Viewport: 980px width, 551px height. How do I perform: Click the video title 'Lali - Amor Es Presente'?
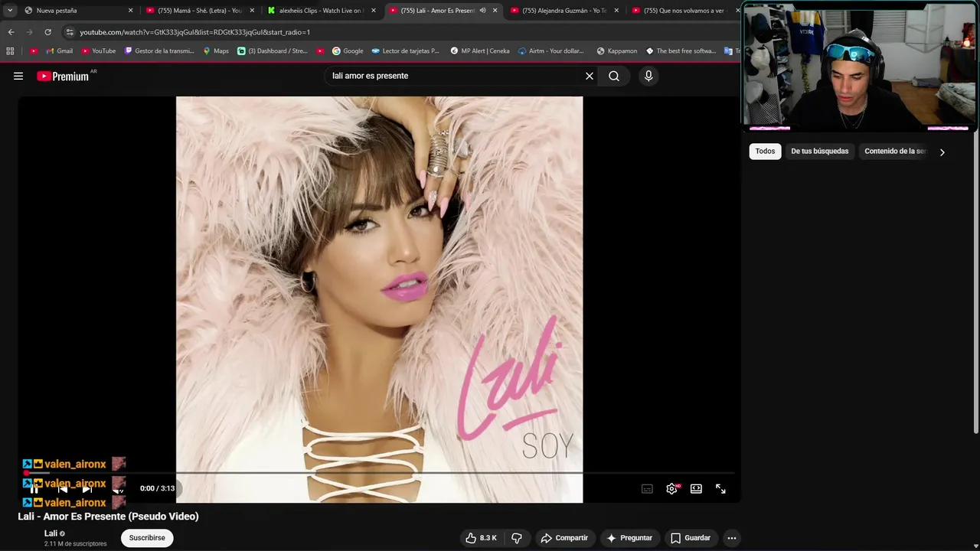click(x=108, y=517)
